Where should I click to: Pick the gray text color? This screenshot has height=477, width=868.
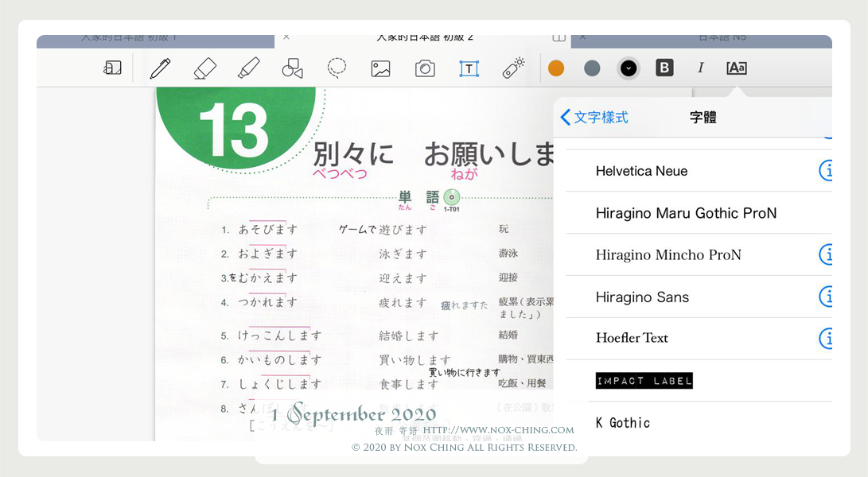(x=592, y=68)
